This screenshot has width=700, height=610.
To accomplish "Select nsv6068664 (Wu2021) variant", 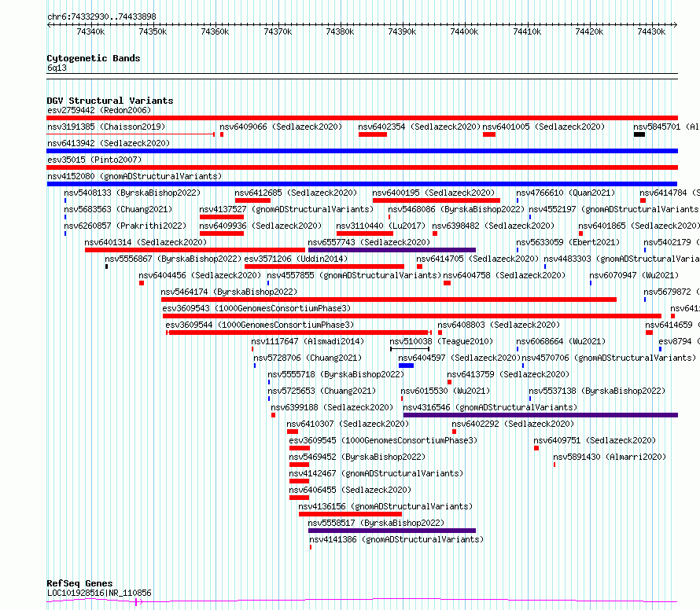I will tap(561, 341).
